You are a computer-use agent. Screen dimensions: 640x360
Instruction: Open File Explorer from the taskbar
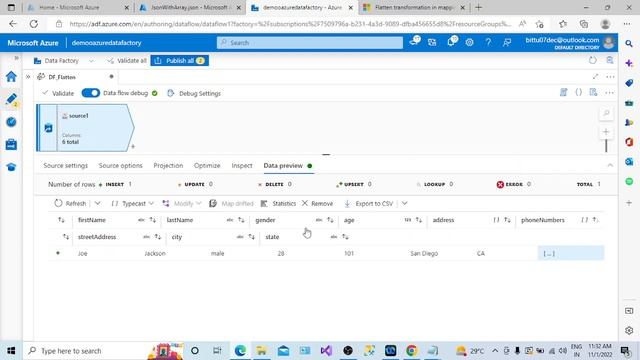point(262,351)
